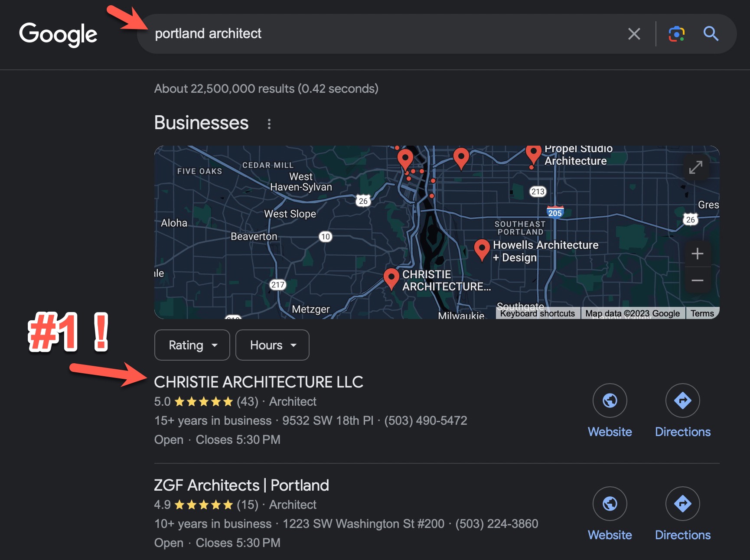The image size is (750, 560).
Task: Click Christie Architecture's Directions icon
Action: [682, 400]
